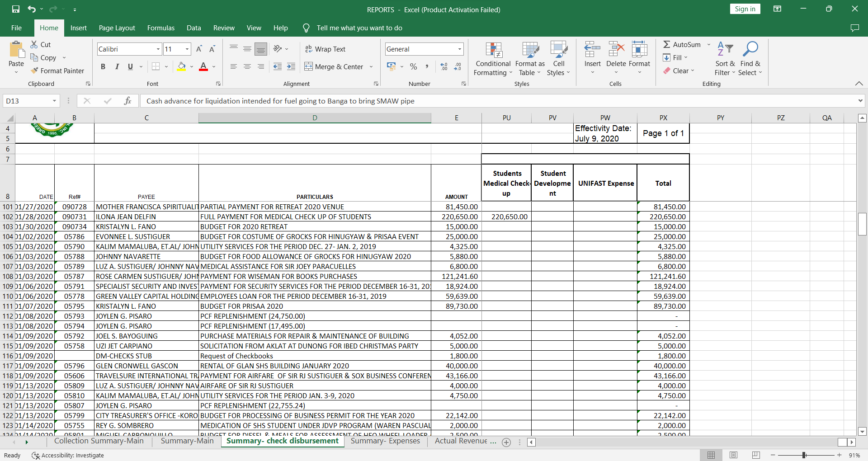Add a new sheet with plus icon
Screen dimensions: 868x461
coord(506,442)
